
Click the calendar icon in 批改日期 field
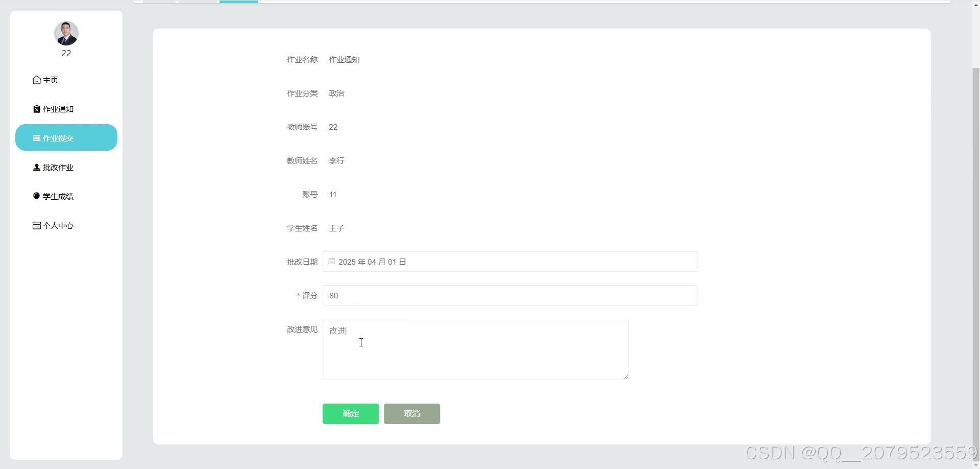point(332,261)
